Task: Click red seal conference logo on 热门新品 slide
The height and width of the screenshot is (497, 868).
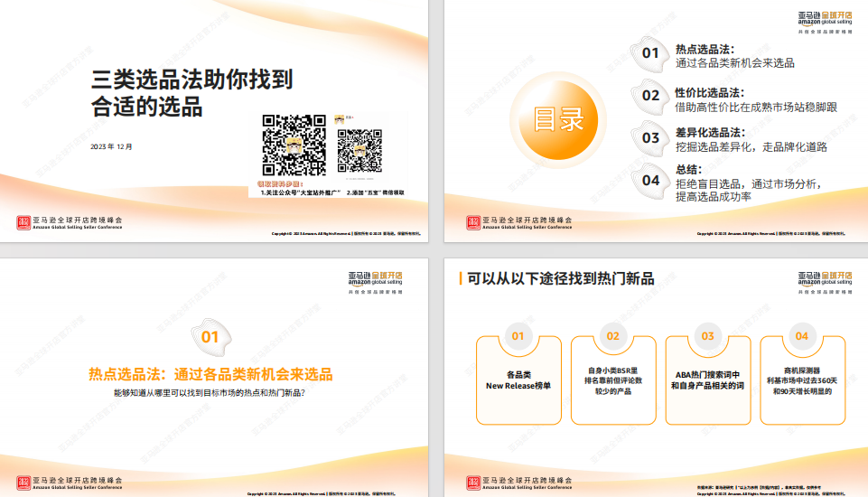Action: (472, 483)
